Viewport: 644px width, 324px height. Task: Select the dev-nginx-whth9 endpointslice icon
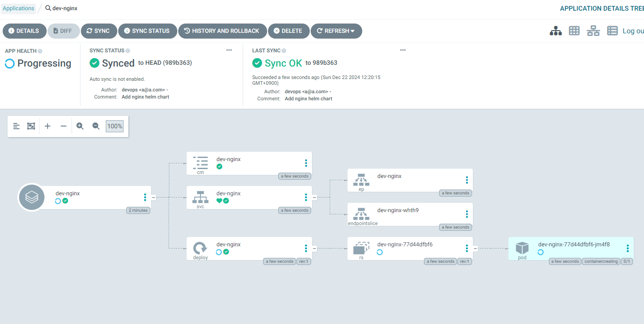[x=361, y=214]
